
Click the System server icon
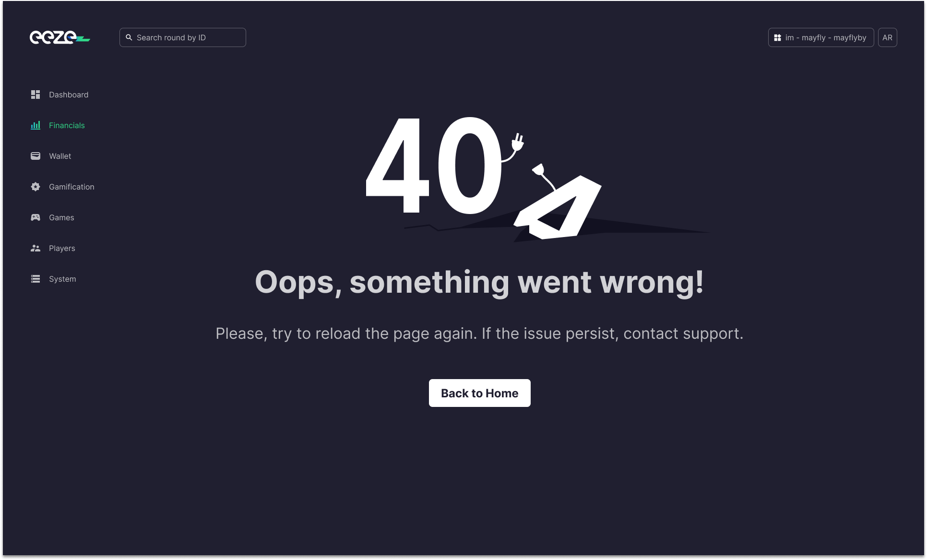click(36, 279)
